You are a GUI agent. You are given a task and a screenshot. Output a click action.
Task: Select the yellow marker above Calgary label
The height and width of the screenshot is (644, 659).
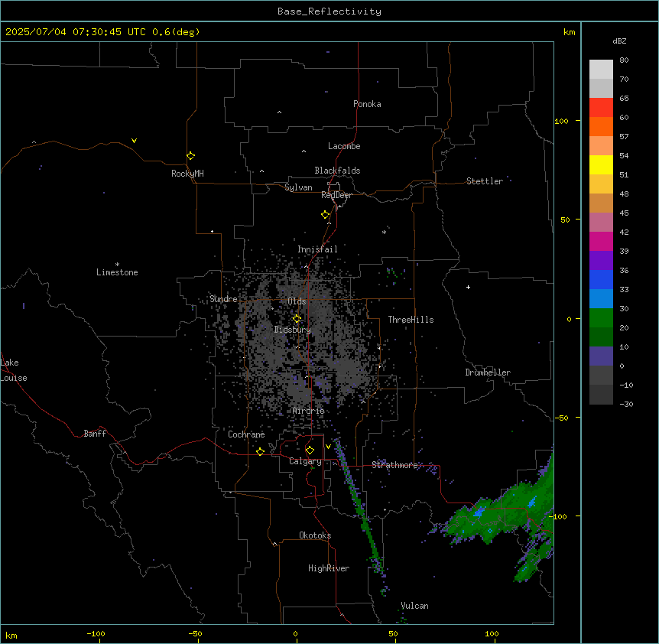(x=310, y=450)
